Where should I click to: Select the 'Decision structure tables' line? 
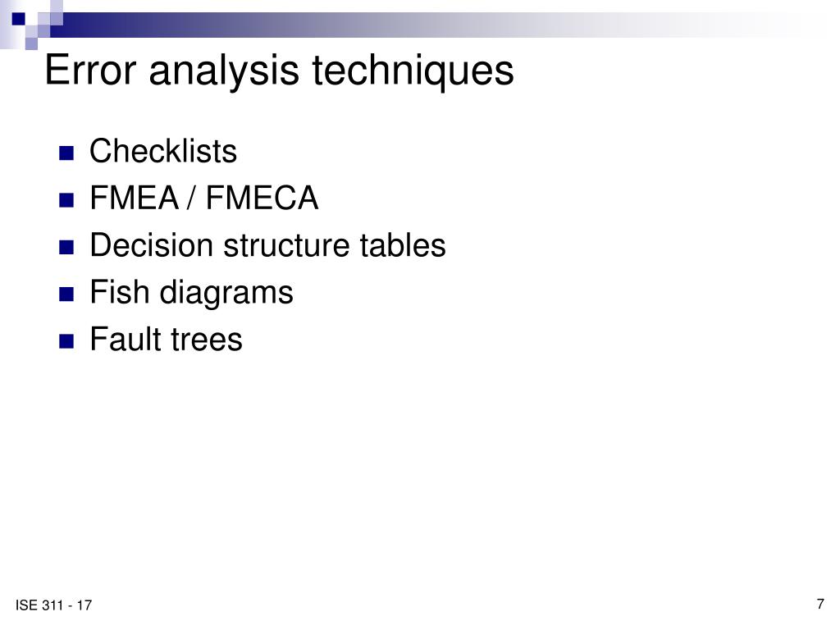[267, 246]
